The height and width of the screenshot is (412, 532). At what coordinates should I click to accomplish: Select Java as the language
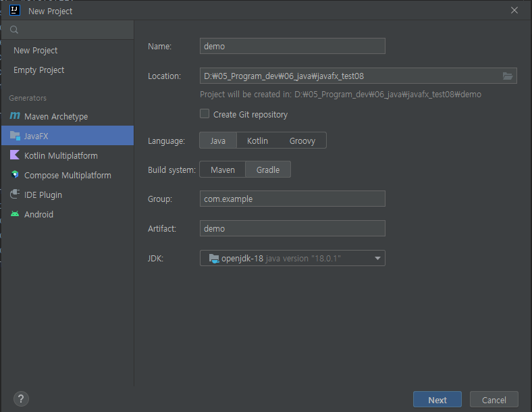(x=218, y=140)
